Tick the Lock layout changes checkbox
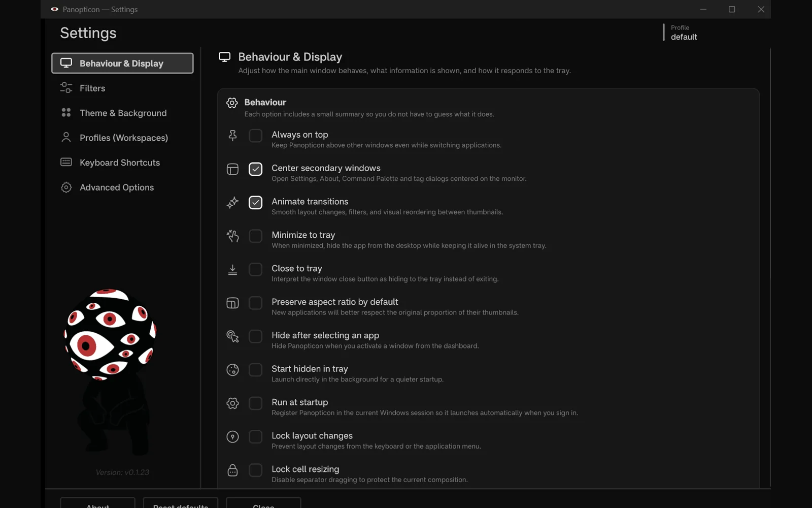 point(255,437)
